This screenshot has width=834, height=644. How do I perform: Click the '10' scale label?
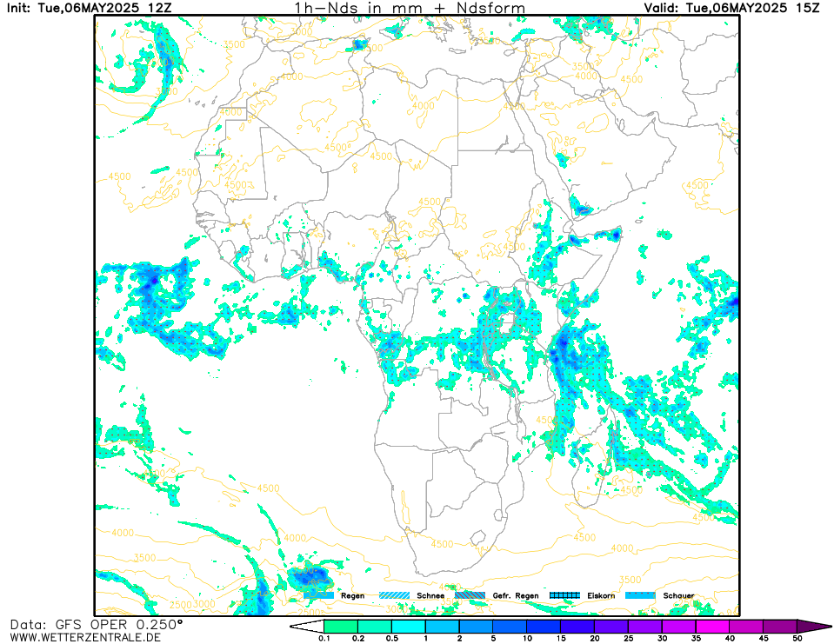pyautogui.click(x=526, y=639)
